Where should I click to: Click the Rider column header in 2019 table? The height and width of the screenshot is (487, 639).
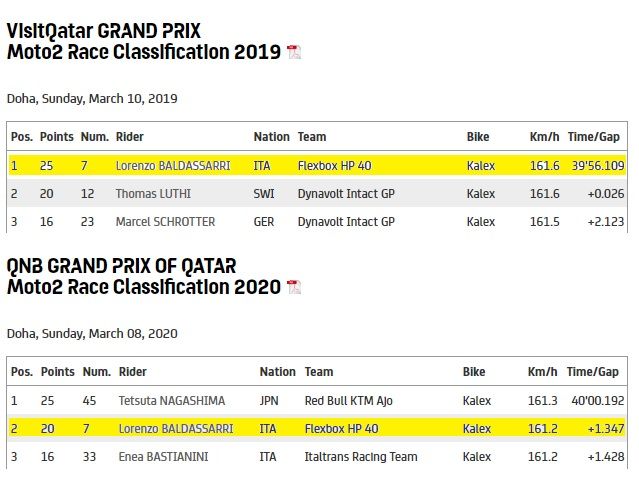coord(130,137)
